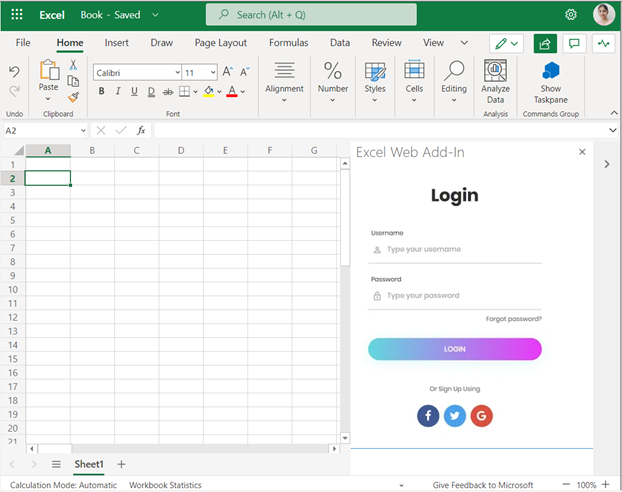Select the Format Painter brush icon
Screen dimensions: 622x492
click(x=73, y=97)
